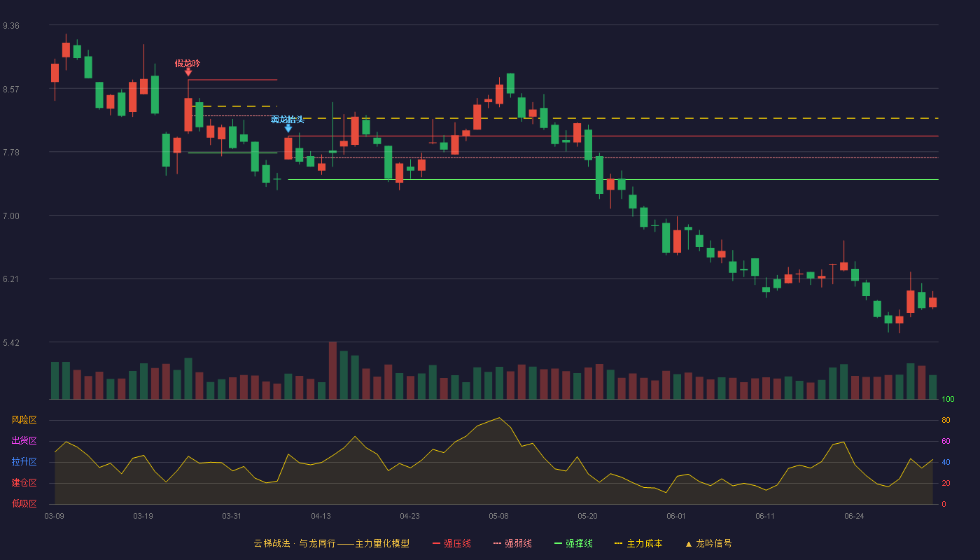Click the 弱龙抬头 signal label
980x560 pixels.
(288, 120)
